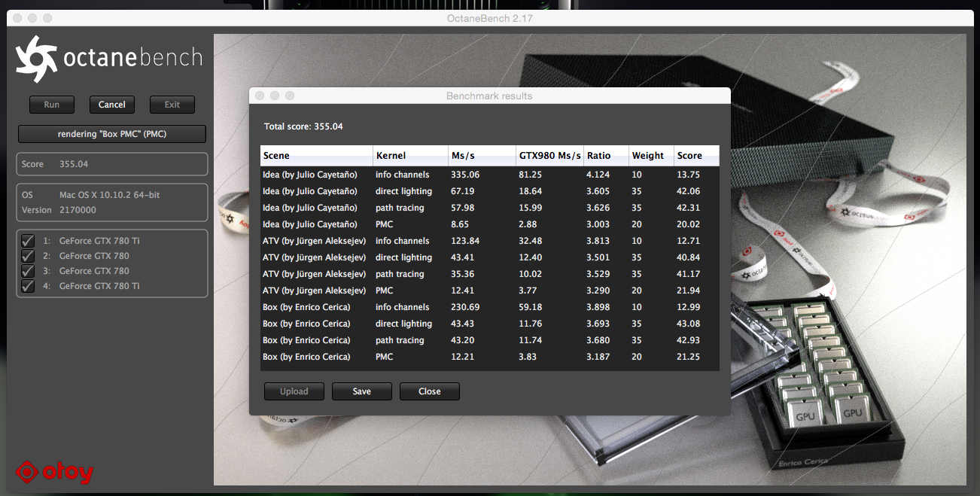Viewport: 980px width, 496px height.
Task: Click the rendering "Box PMC" status bar
Action: pos(112,134)
